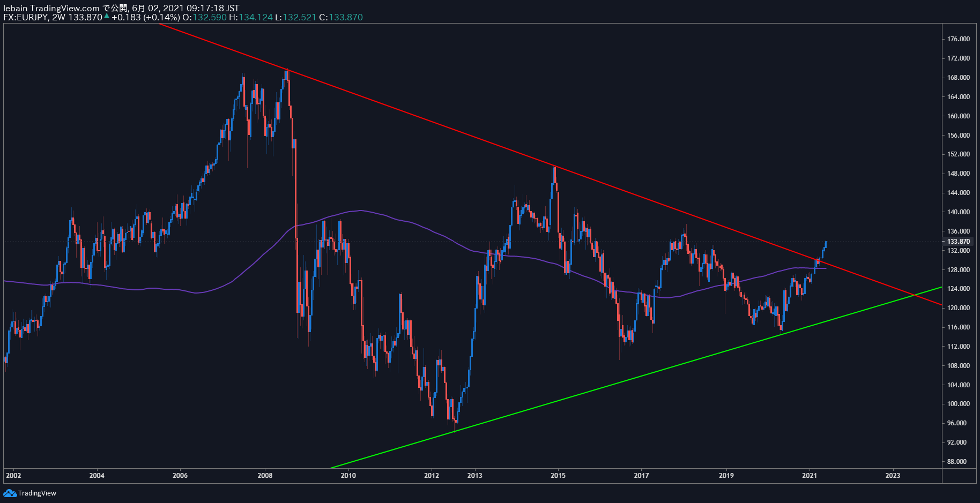Click the 108.000 price axis label
980x503 pixels.
coord(959,366)
